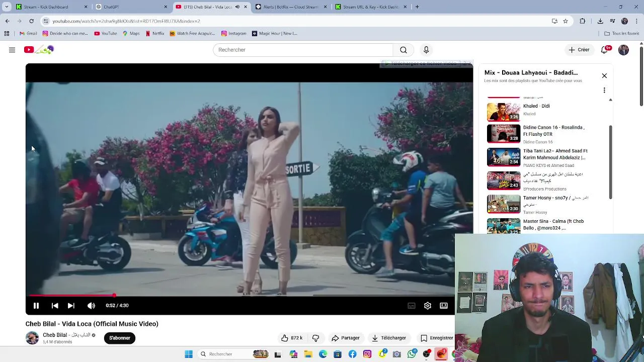Screen dimensions: 644x362
Task: Close the Mix playlist panel
Action: pyautogui.click(x=604, y=75)
